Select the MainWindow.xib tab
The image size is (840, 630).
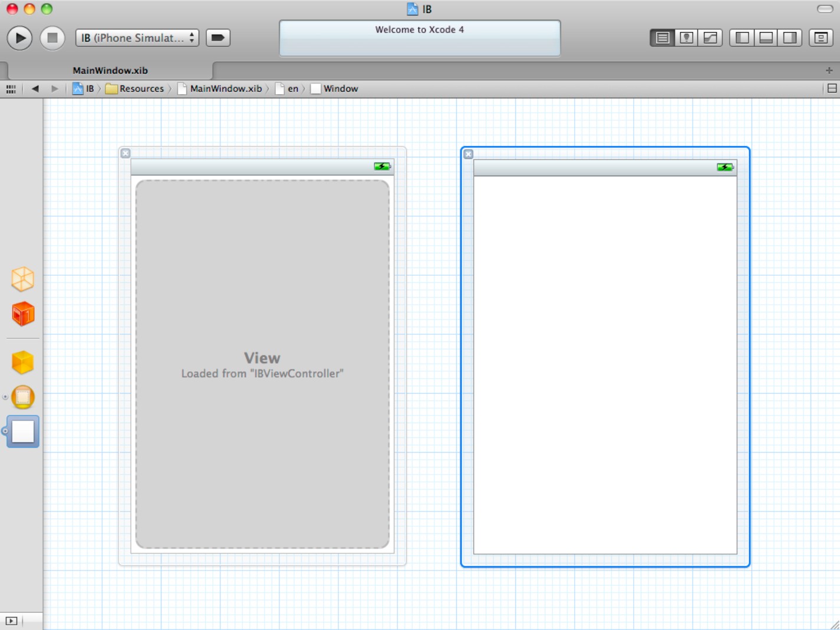(x=110, y=70)
